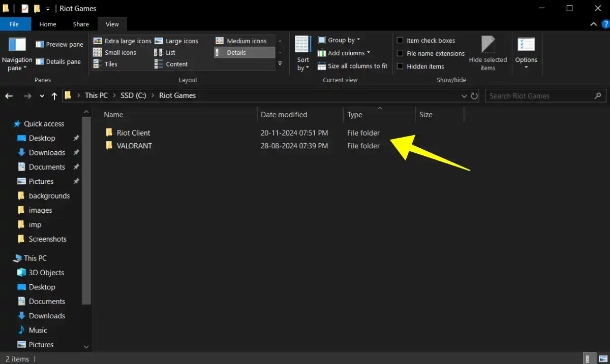Navigate to SSD (C:) via breadcrumb
Screen dimensions: 610x364
[x=133, y=95]
